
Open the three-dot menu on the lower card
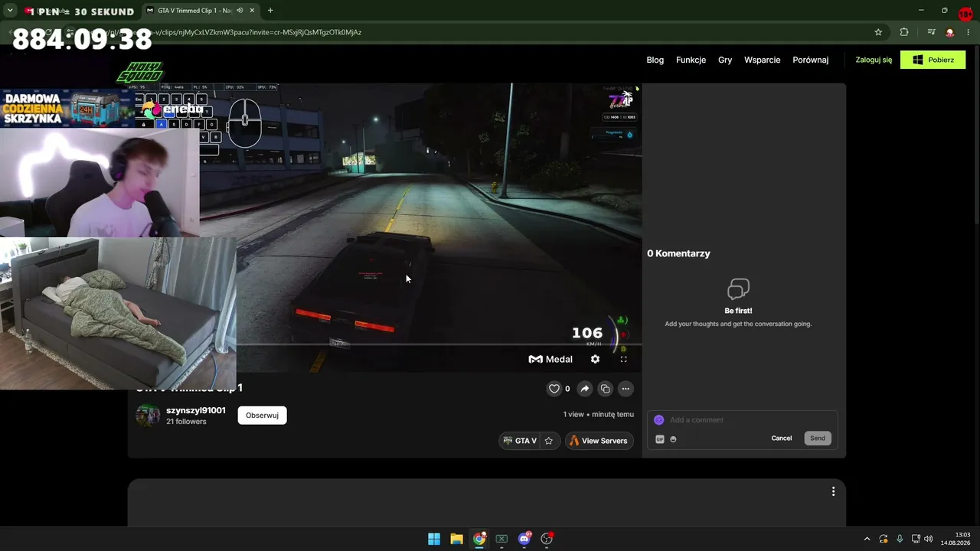[x=833, y=491]
